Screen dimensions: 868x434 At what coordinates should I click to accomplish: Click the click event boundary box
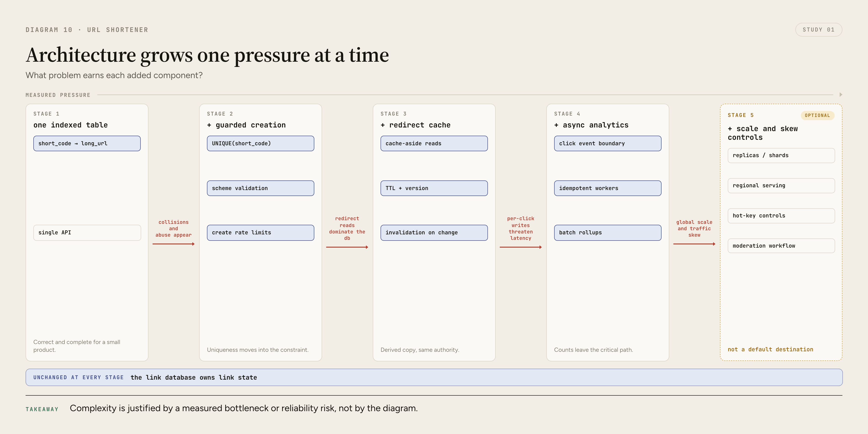(x=608, y=143)
